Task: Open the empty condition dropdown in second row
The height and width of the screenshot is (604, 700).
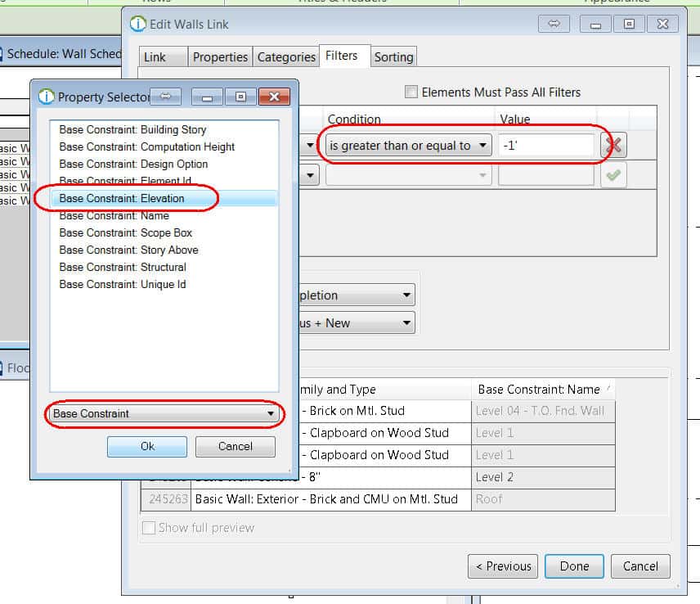Action: tap(409, 174)
